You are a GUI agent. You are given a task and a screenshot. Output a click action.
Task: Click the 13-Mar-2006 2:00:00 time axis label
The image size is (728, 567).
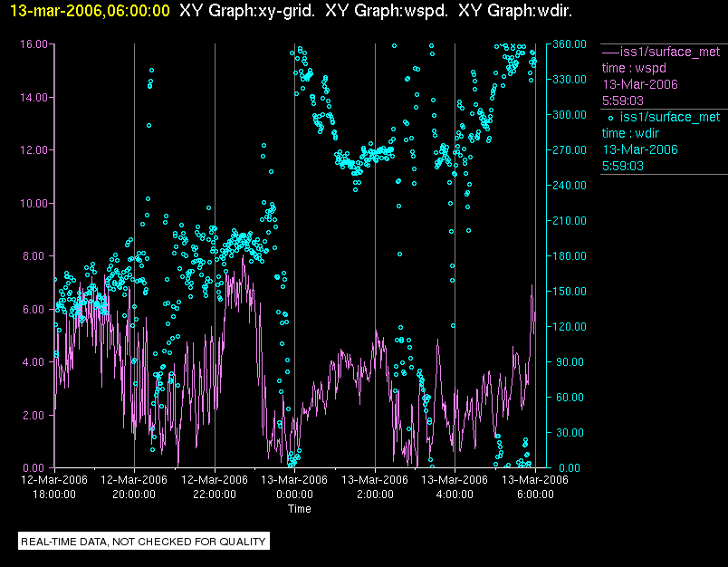tap(375, 487)
